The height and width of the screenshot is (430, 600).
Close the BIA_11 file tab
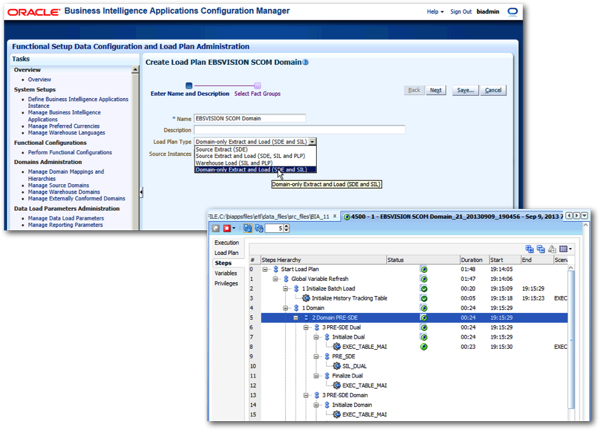click(334, 216)
